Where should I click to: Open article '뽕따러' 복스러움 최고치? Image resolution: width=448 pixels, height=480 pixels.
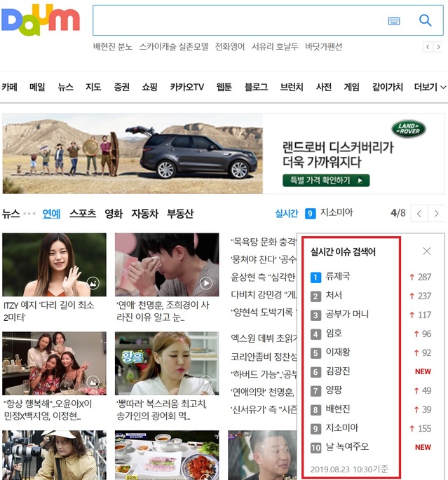[x=162, y=410]
